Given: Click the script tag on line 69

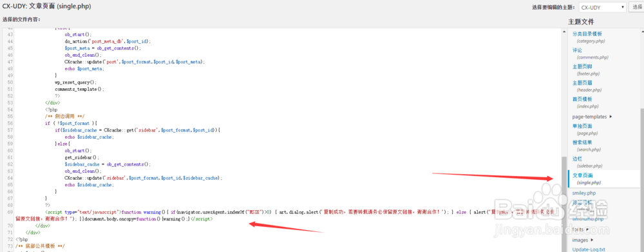Looking at the screenshot, I should (x=82, y=212).
